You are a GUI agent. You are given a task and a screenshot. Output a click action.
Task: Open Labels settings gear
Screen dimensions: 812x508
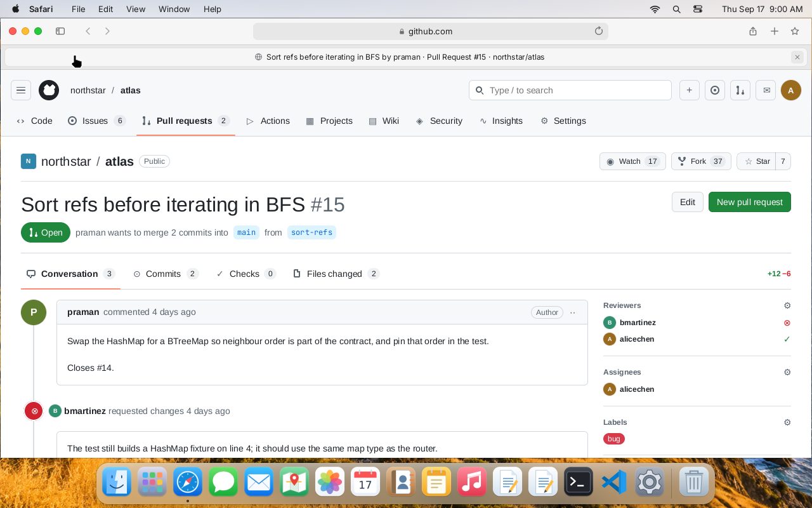[x=787, y=422]
